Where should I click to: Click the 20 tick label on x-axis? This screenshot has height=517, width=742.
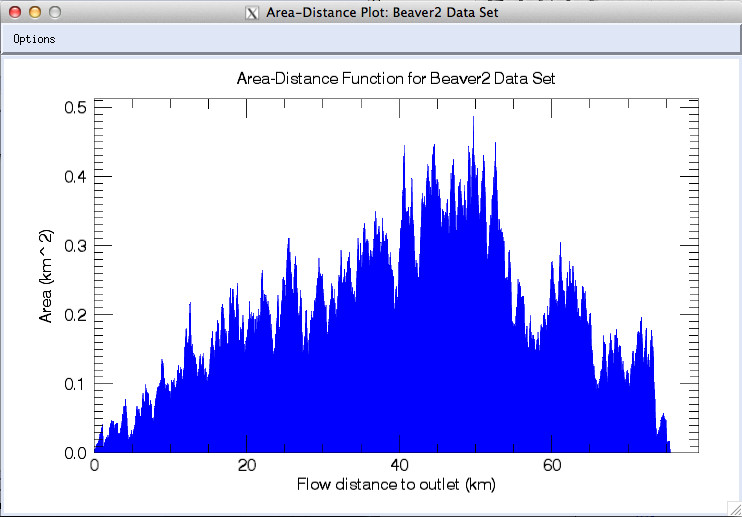coord(247,466)
